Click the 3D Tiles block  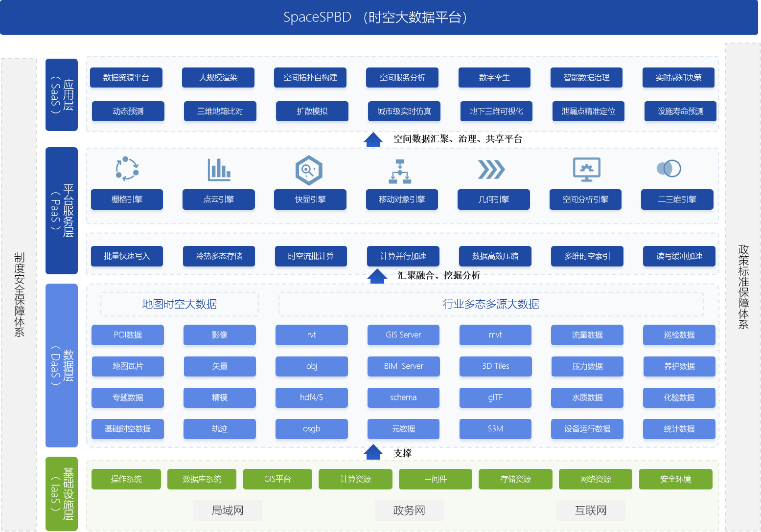click(496, 366)
